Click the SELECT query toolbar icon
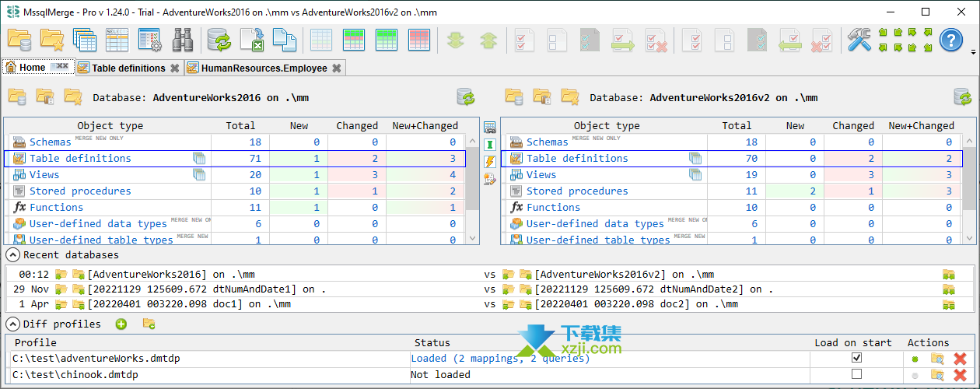Screen dimensions: 980x389 117,40
